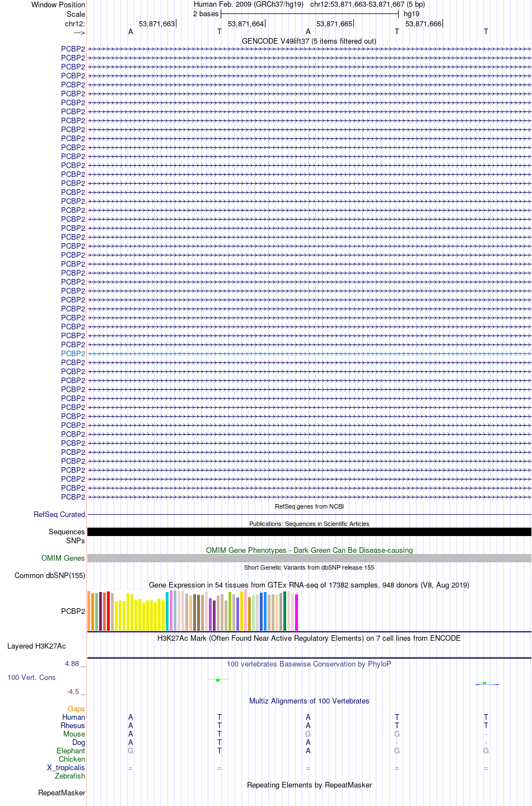Click the bright red GTEx expression bar
Screen dimensions: 532x806
pos(109,611)
